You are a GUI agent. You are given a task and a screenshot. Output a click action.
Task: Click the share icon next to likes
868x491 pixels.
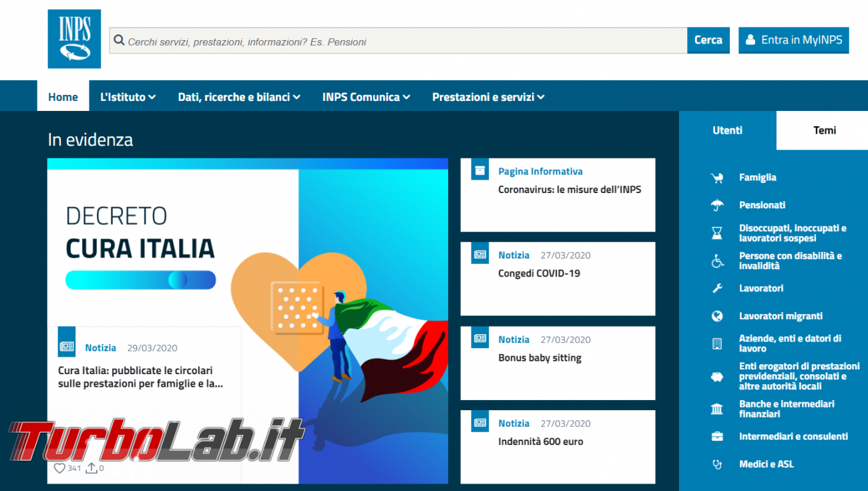91,468
